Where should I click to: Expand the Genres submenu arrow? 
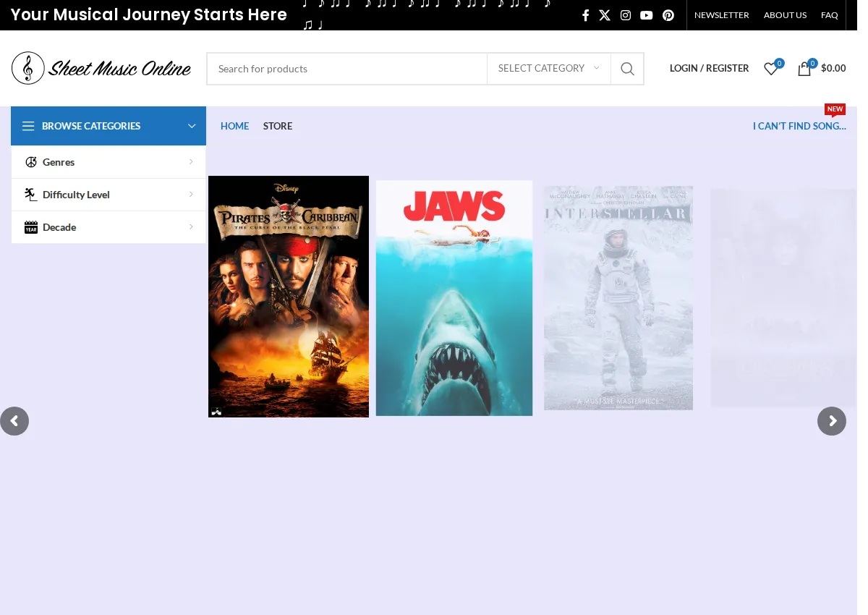pyautogui.click(x=191, y=162)
